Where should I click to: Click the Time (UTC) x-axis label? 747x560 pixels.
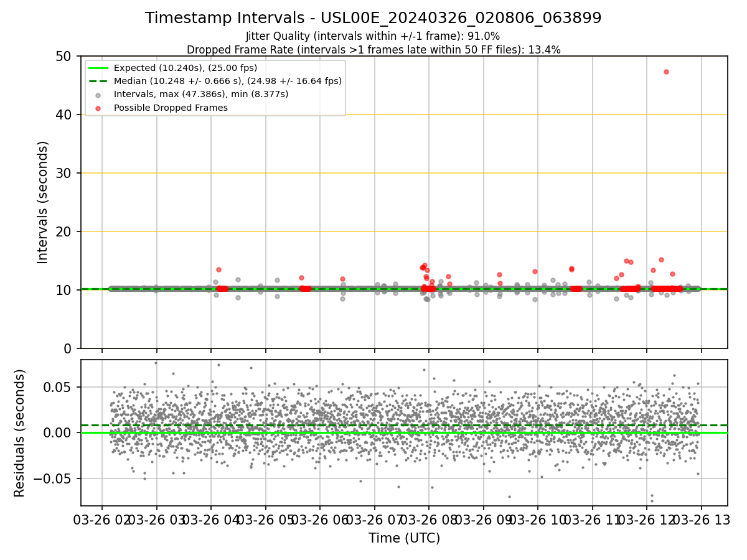coord(404,538)
